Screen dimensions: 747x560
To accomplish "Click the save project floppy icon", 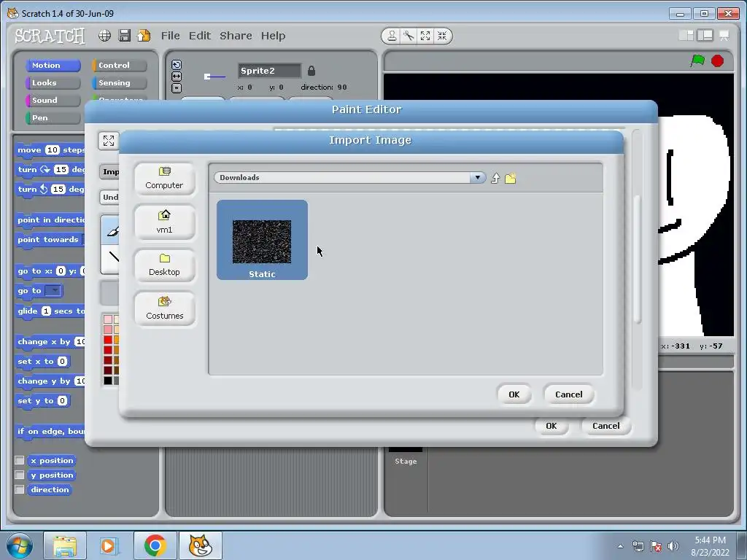I will point(124,36).
